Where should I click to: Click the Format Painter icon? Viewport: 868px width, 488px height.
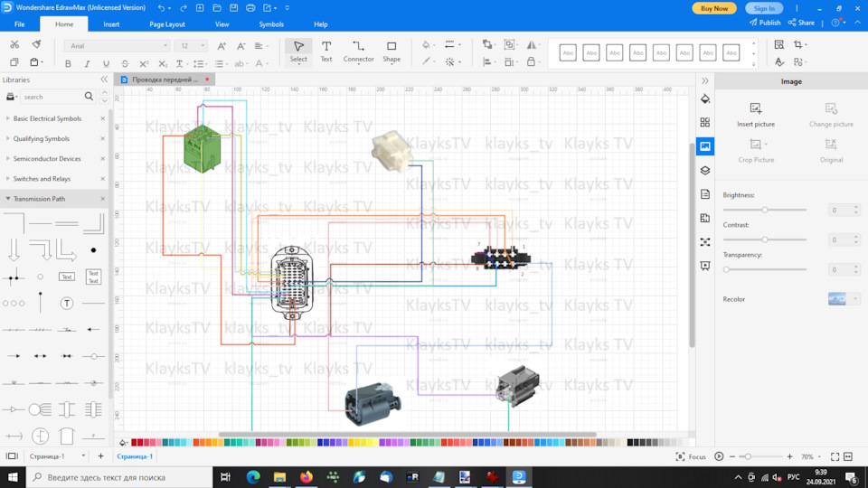click(36, 44)
